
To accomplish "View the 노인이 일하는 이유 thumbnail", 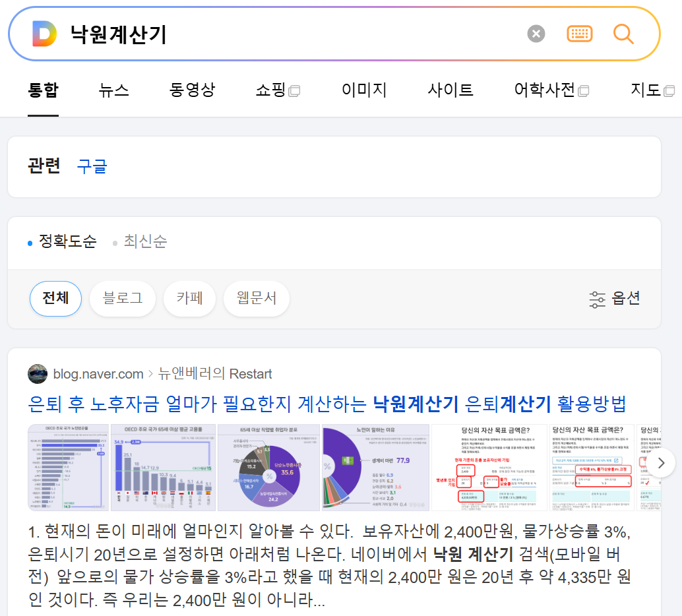I will [x=375, y=467].
